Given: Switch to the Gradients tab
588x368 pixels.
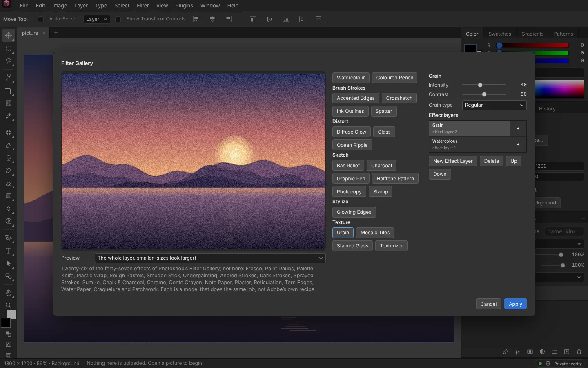Looking at the screenshot, I should tap(532, 34).
